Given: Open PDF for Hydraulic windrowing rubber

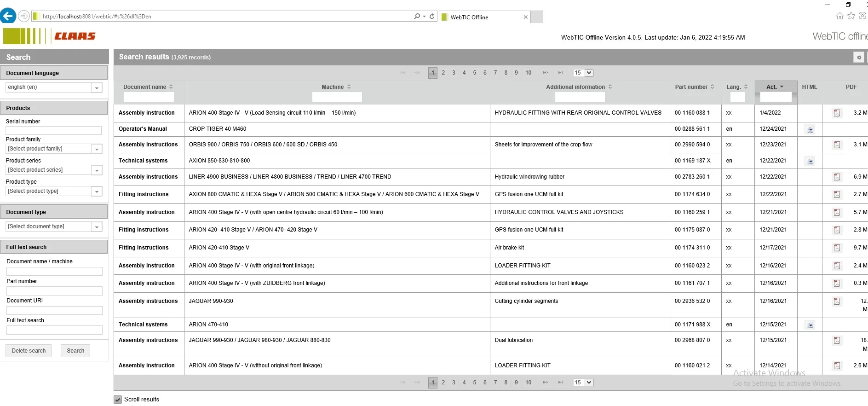Looking at the screenshot, I should point(837,177).
